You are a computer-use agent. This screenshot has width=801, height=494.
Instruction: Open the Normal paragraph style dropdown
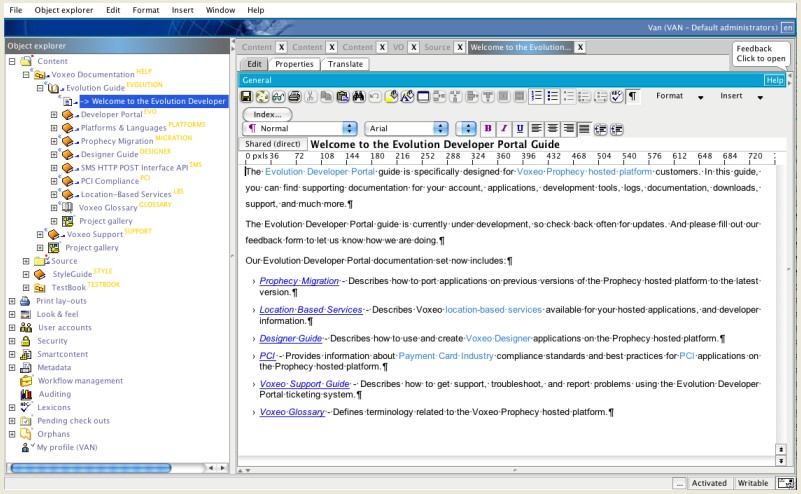[300, 129]
